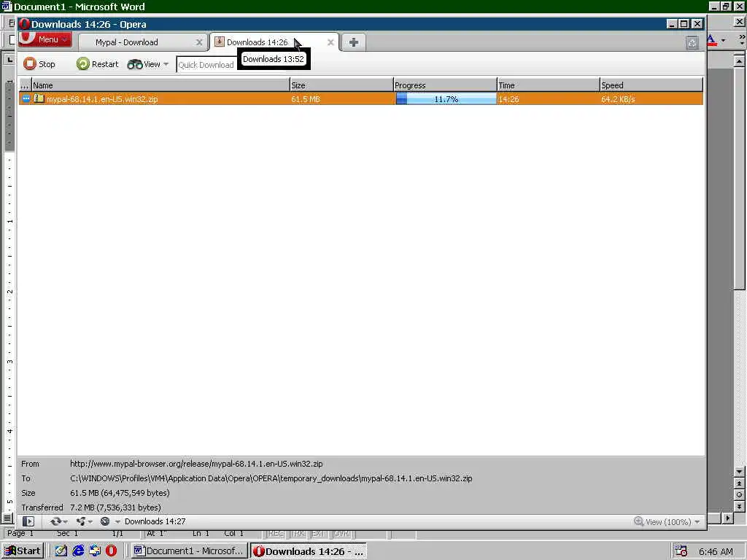This screenshot has height=560, width=747.
Task: Click the 11.7% progress bar
Action: coord(446,98)
